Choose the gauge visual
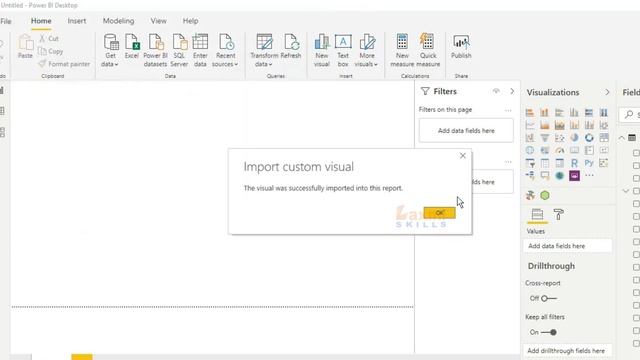This screenshot has height=360, width=640. (560, 151)
